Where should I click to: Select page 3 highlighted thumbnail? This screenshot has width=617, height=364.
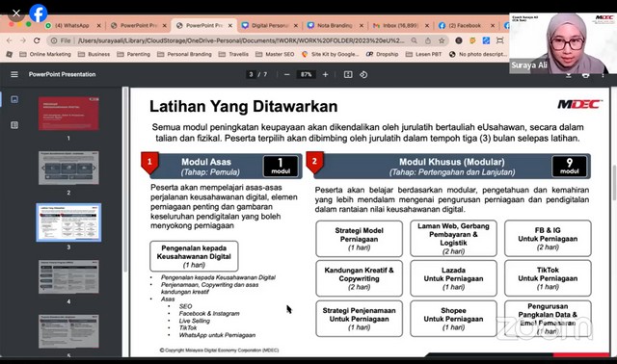click(x=68, y=222)
